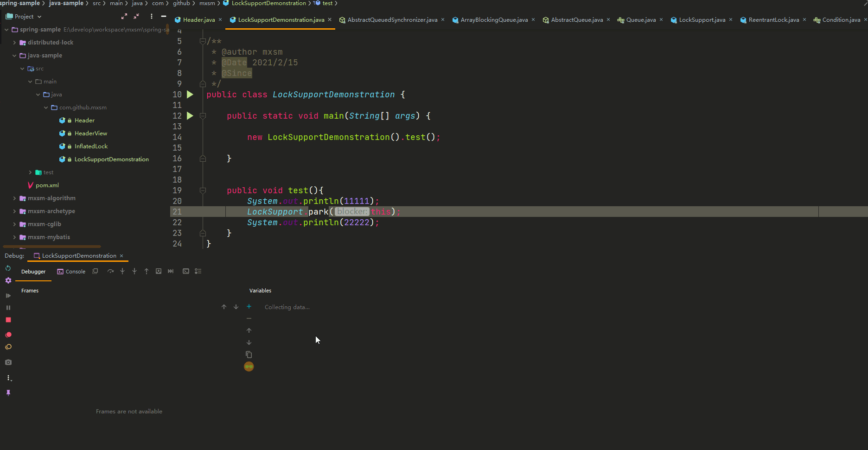Image resolution: width=868 pixels, height=450 pixels.
Task: Hide the Project tool window
Action: coord(164,16)
